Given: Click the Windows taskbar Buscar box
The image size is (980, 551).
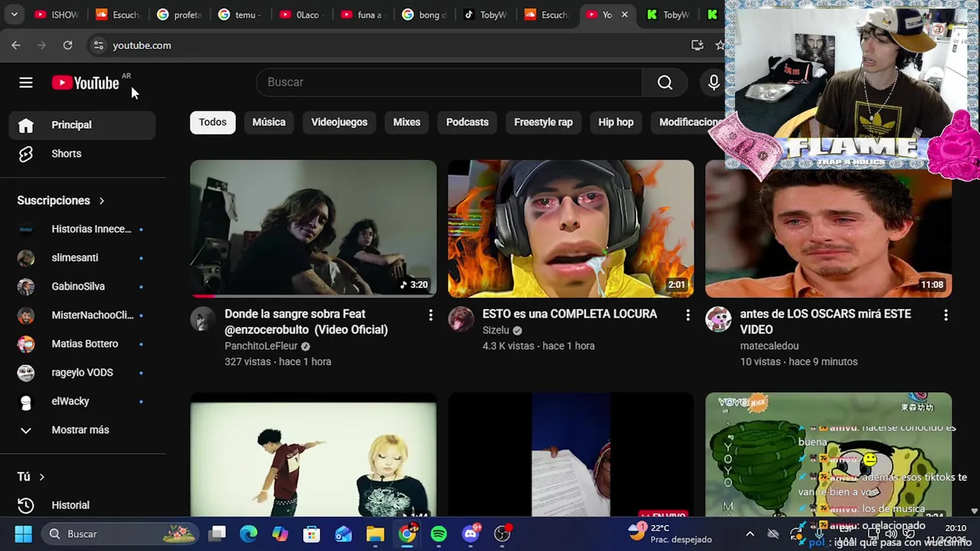Looking at the screenshot, I should 120,533.
